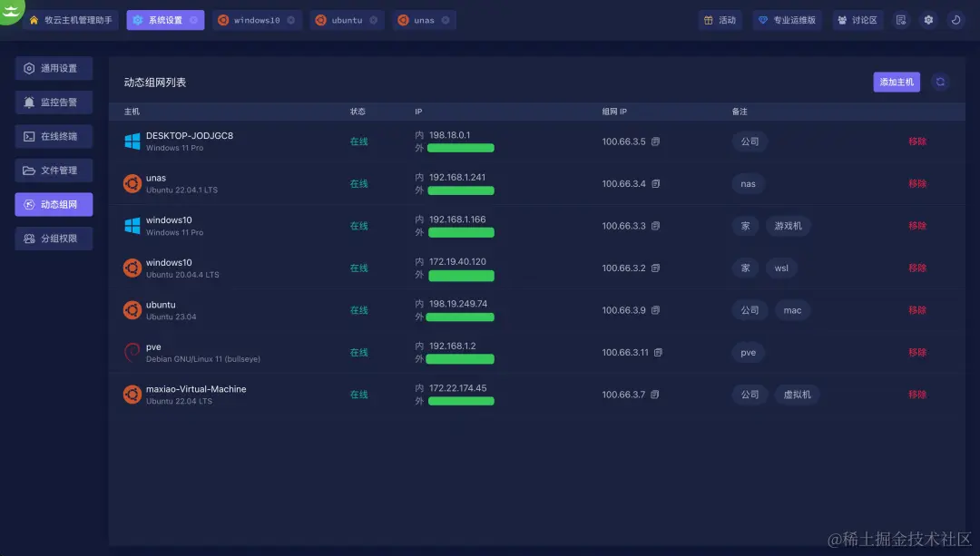Remove Ubuntu 20.04.4 windows10 host via 移除

[916, 268]
